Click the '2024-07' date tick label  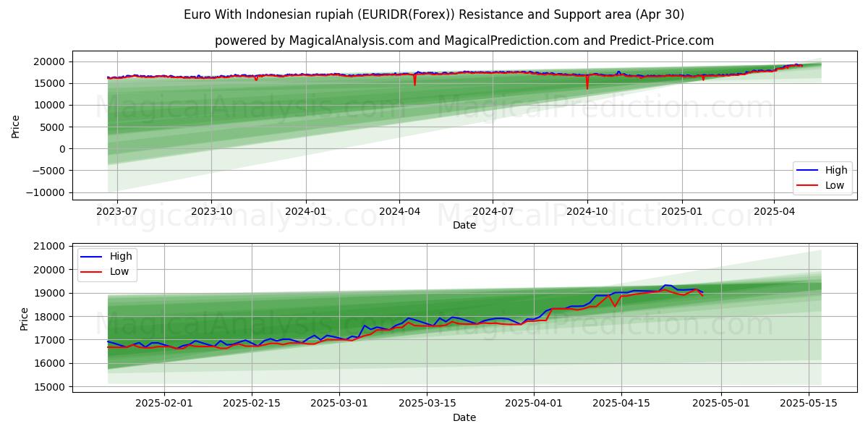(493, 211)
